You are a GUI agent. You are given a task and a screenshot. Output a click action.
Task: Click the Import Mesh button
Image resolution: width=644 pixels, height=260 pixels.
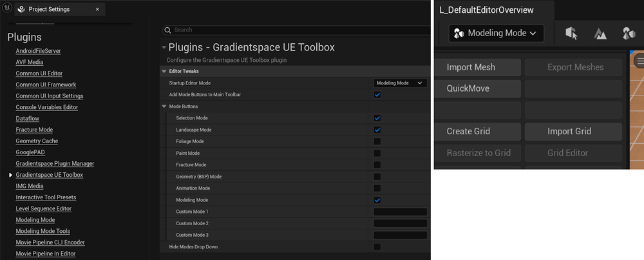coord(478,67)
